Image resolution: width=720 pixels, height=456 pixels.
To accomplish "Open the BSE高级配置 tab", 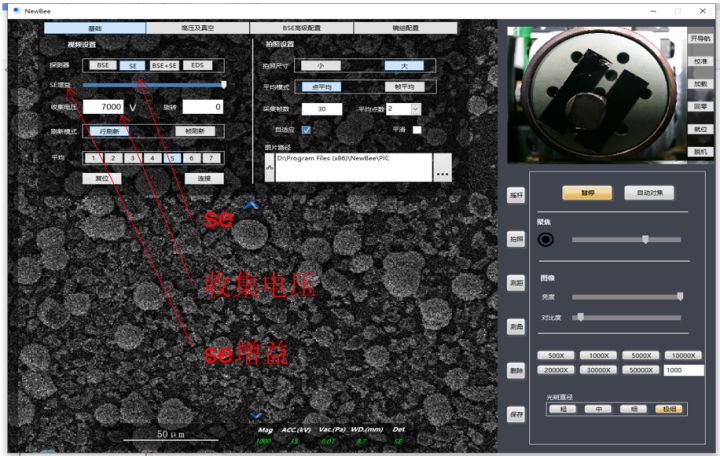I will point(300,28).
